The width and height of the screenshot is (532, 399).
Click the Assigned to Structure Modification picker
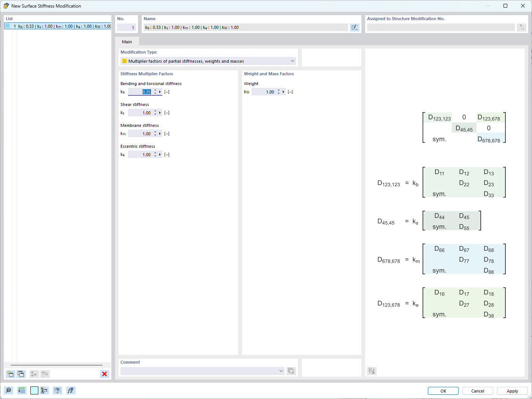coord(522,27)
